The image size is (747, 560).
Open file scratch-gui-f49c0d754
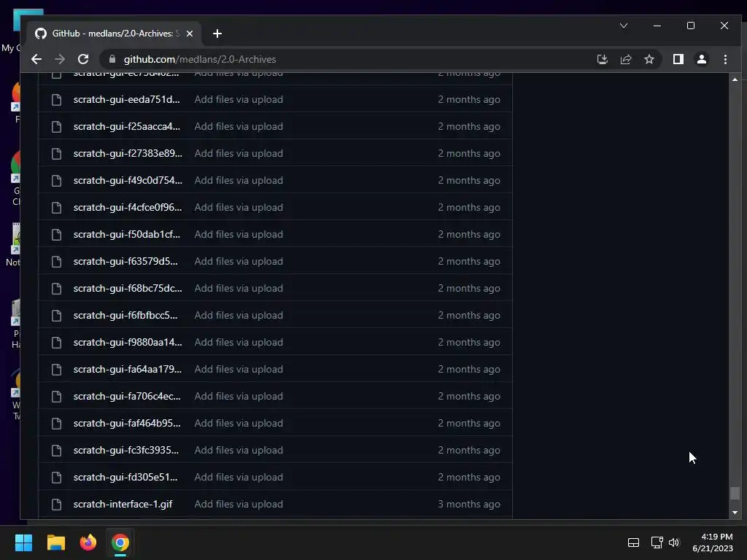click(x=128, y=180)
